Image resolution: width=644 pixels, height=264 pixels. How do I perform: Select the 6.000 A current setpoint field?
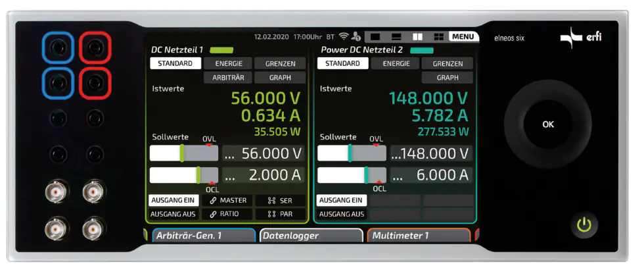click(x=430, y=175)
